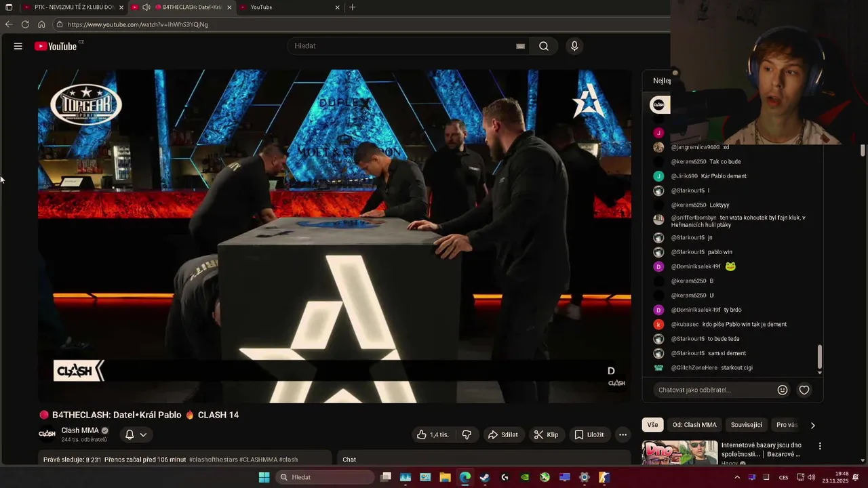Open Task View on the taskbar

386,477
